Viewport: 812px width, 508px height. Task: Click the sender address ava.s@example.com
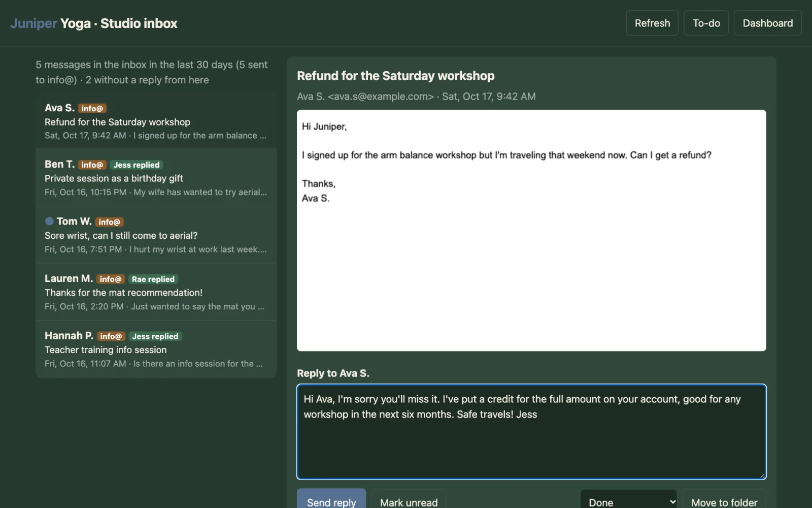point(381,97)
